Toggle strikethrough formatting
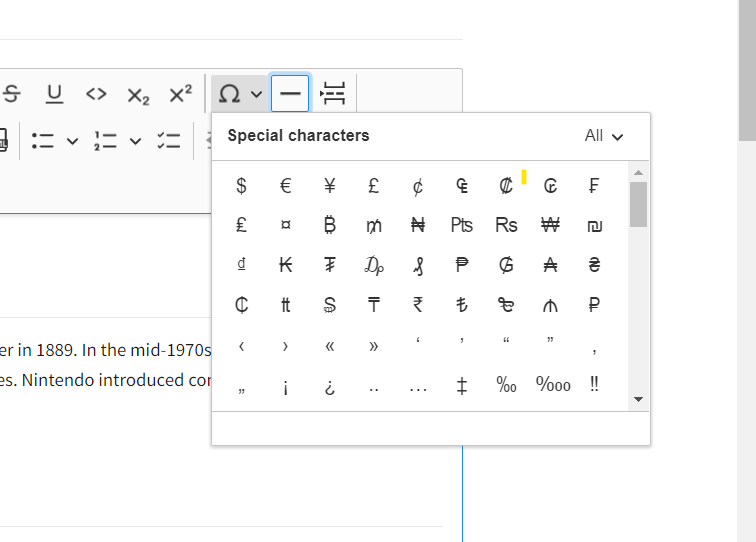 coord(12,94)
